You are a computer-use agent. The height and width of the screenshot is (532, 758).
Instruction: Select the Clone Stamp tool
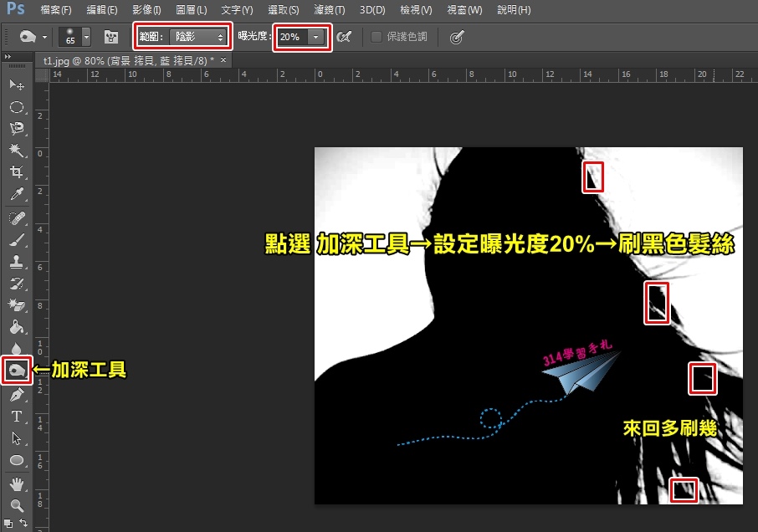pyautogui.click(x=17, y=262)
